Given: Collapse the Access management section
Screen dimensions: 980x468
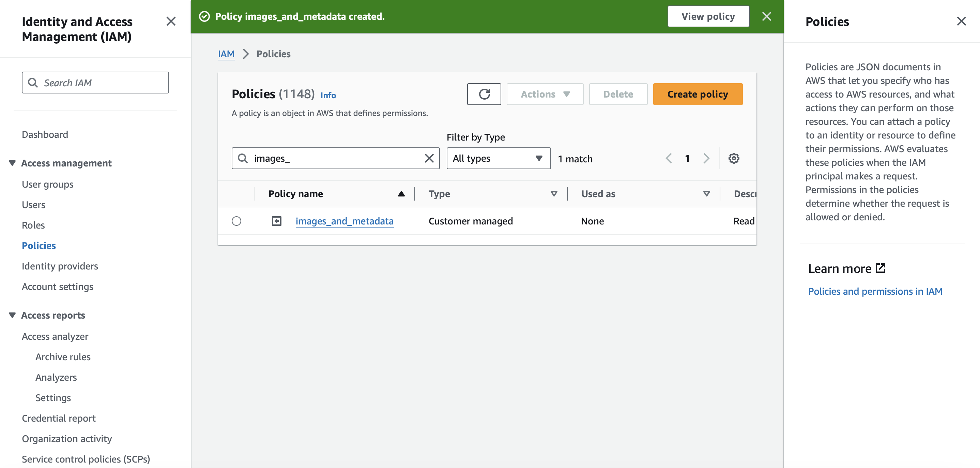Looking at the screenshot, I should 12,163.
